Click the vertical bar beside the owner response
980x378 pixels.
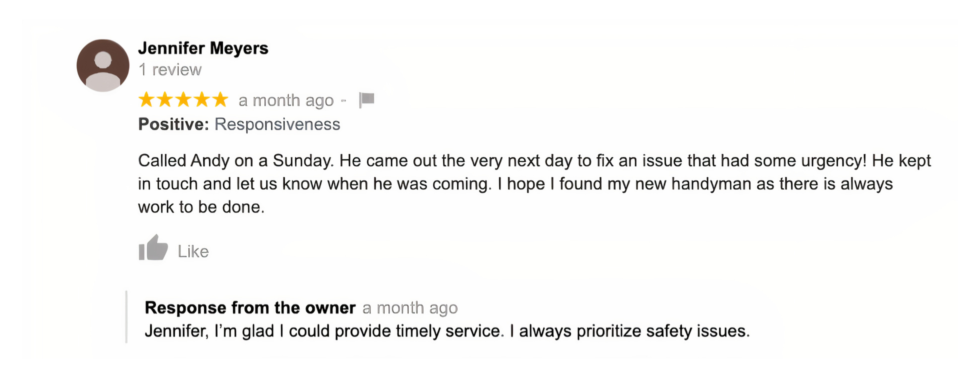pyautogui.click(x=126, y=320)
